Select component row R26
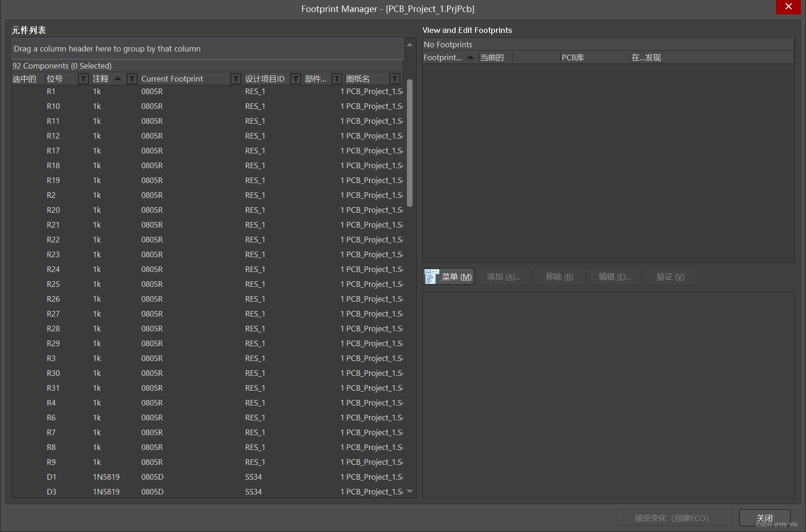This screenshot has width=806, height=532. click(207, 299)
